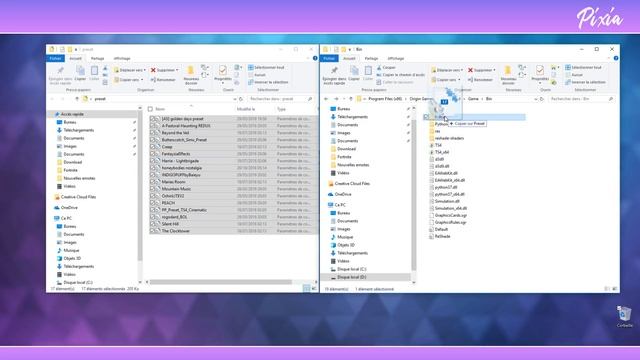Open address history dropdown in Bin window
Image resolution: width=640 pixels, height=360 pixels.
coord(536,99)
